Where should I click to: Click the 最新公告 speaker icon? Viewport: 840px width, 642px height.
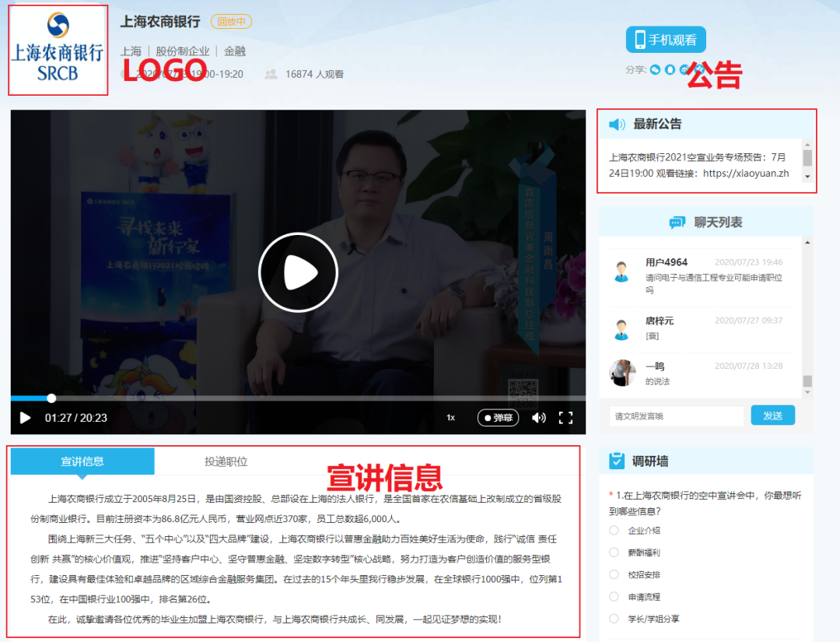click(x=617, y=125)
